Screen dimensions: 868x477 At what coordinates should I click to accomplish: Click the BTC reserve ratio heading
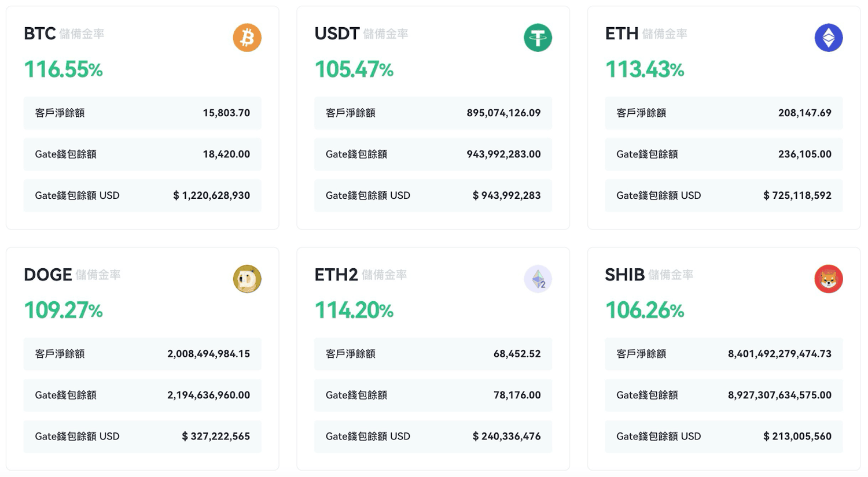(x=64, y=34)
